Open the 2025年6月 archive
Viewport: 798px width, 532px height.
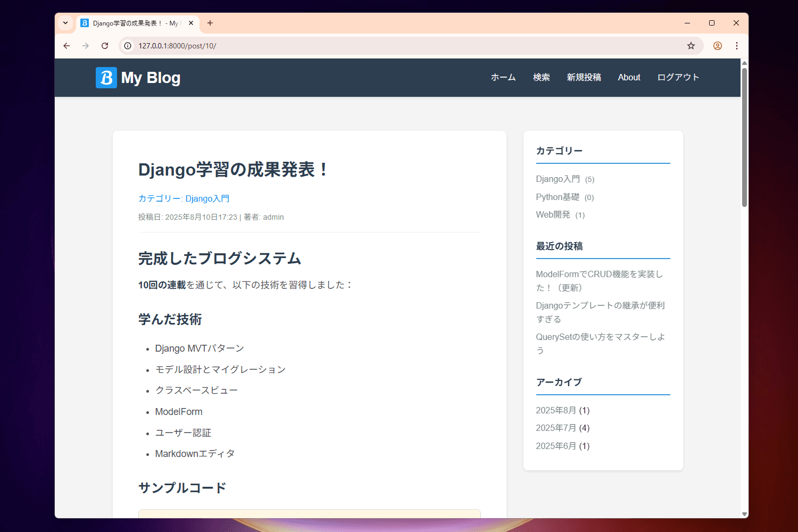tap(556, 446)
